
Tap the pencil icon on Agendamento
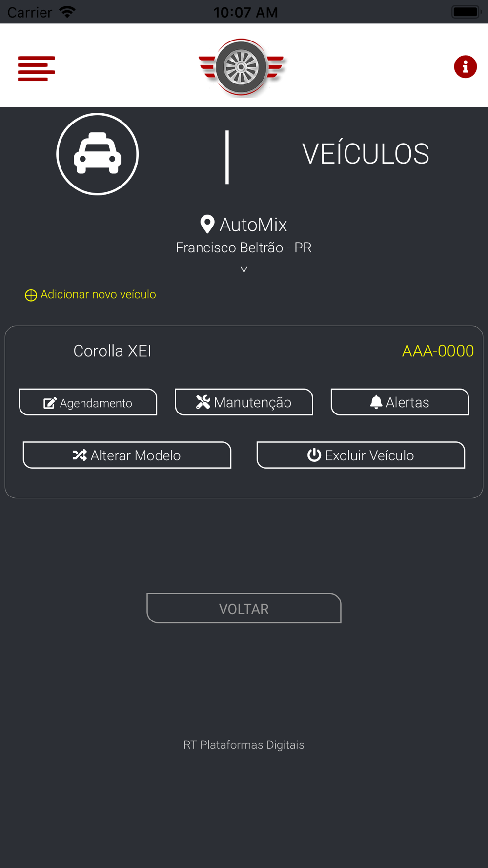pyautogui.click(x=50, y=403)
